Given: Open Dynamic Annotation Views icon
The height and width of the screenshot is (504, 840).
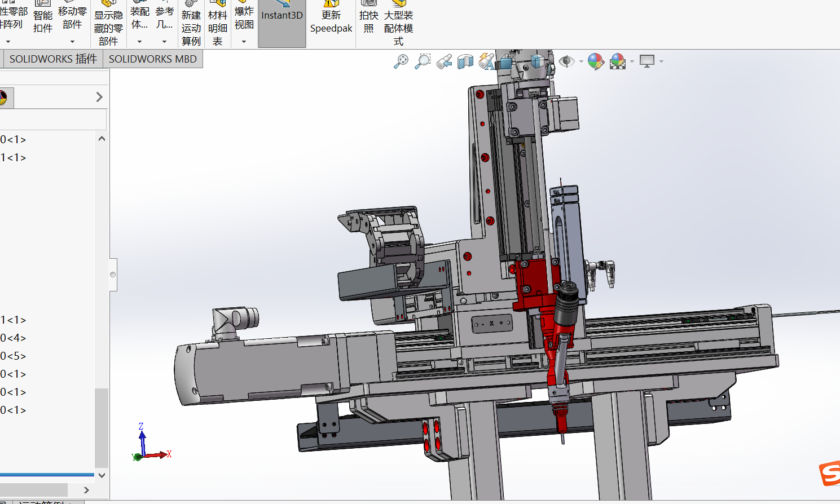Looking at the screenshot, I should (486, 61).
